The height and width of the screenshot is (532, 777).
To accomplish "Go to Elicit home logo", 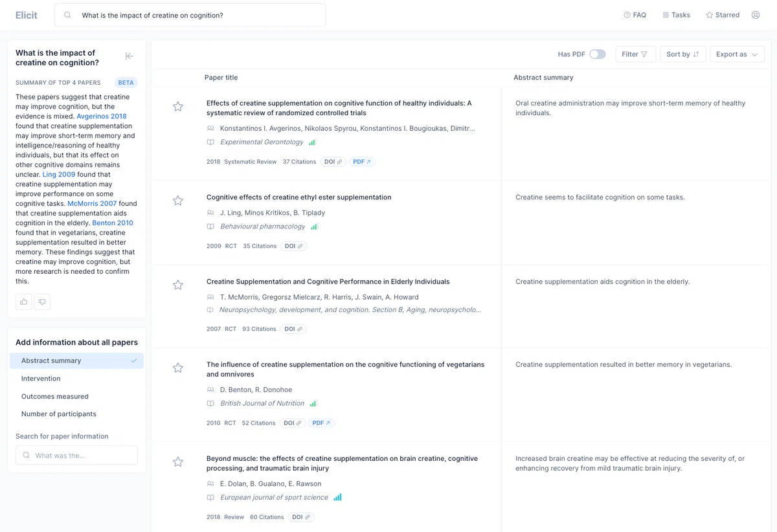I will tap(27, 15).
